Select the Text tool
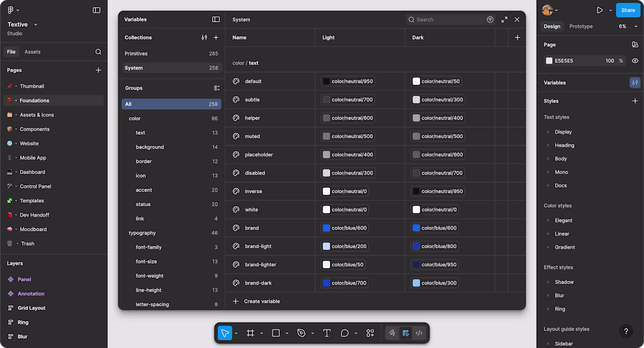This screenshot has width=644, height=348. pyautogui.click(x=327, y=333)
